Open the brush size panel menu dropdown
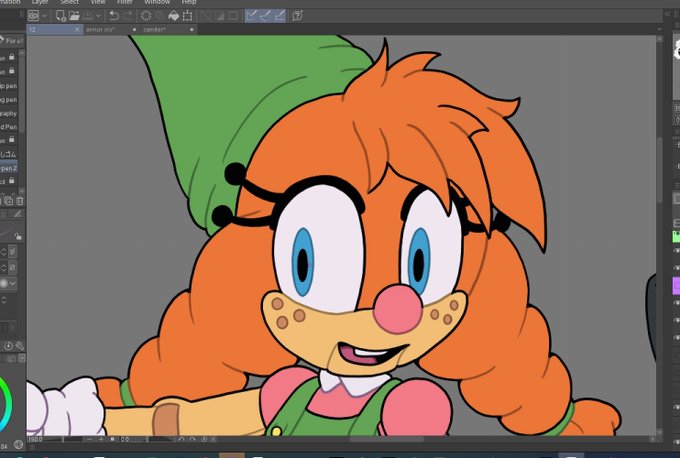This screenshot has width=680, height=458. (x=21, y=358)
